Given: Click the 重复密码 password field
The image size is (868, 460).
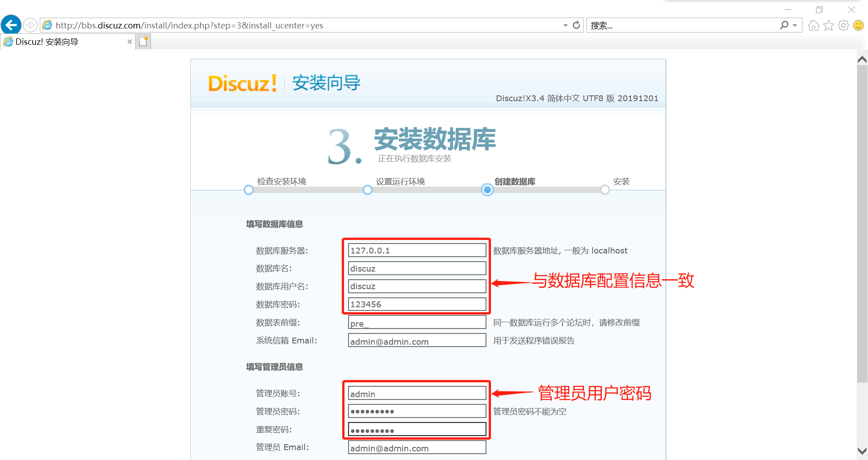Looking at the screenshot, I should (417, 429).
